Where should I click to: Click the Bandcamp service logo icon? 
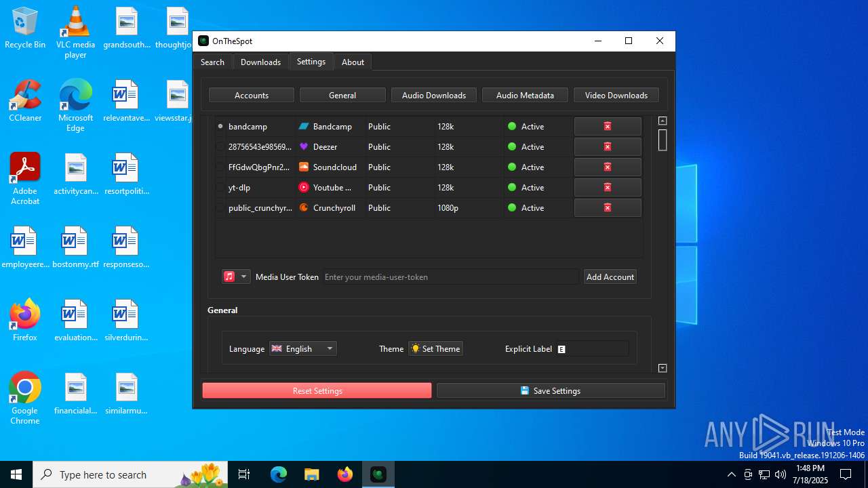(x=304, y=126)
